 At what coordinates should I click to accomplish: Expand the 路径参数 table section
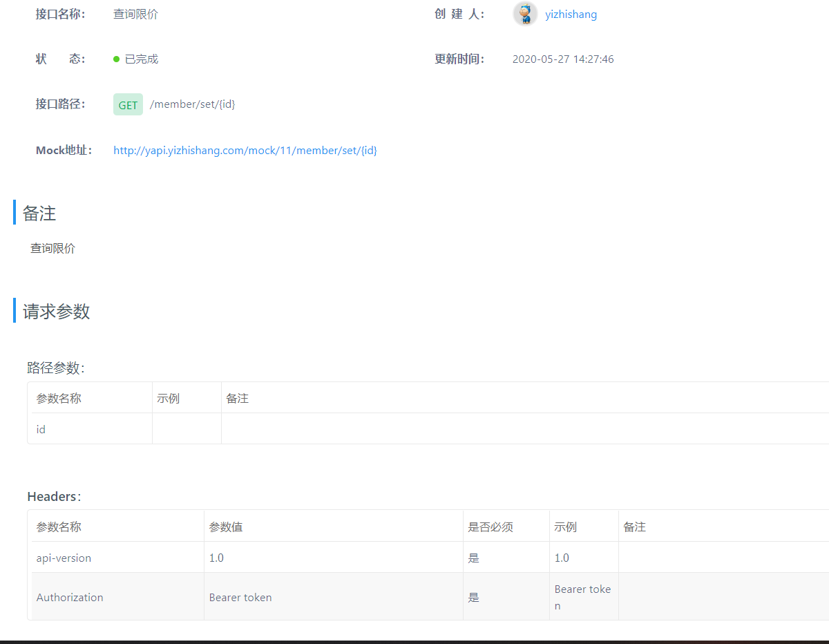tap(56, 367)
